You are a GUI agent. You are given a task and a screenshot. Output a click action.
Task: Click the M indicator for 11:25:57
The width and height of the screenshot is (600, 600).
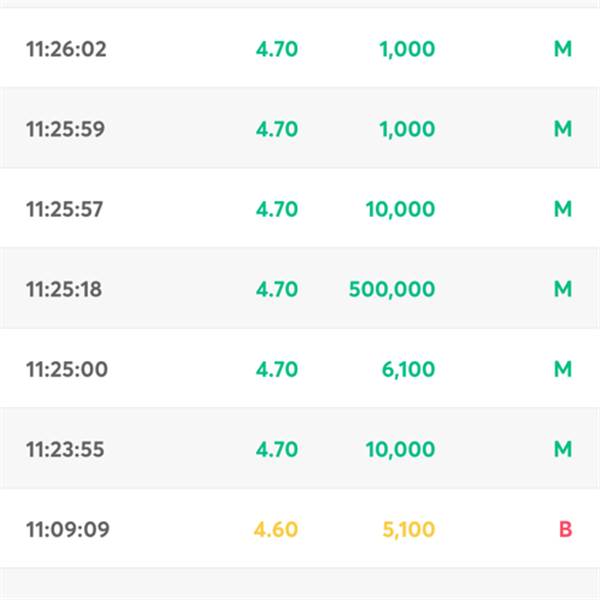click(563, 209)
